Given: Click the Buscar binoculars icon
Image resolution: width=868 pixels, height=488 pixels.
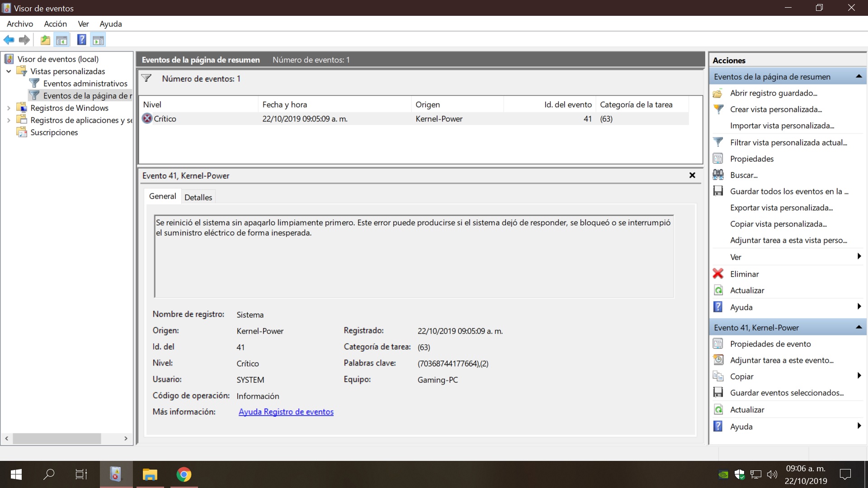Looking at the screenshot, I should 718,175.
